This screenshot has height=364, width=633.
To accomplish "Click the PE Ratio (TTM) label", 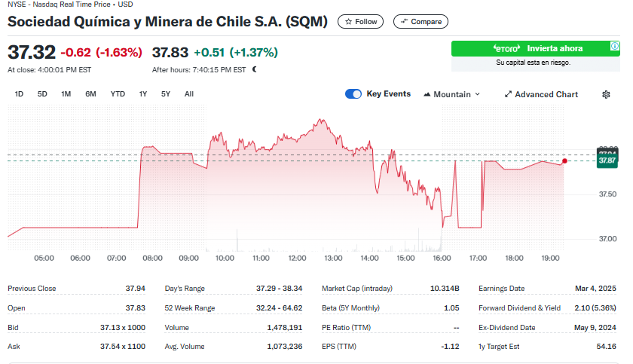I will tap(346, 327).
